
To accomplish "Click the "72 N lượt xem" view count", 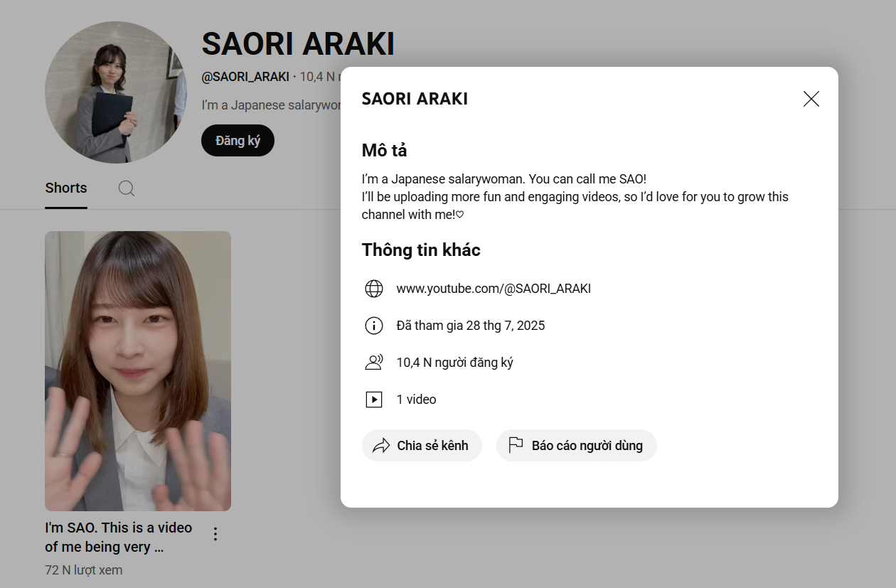I will click(84, 570).
